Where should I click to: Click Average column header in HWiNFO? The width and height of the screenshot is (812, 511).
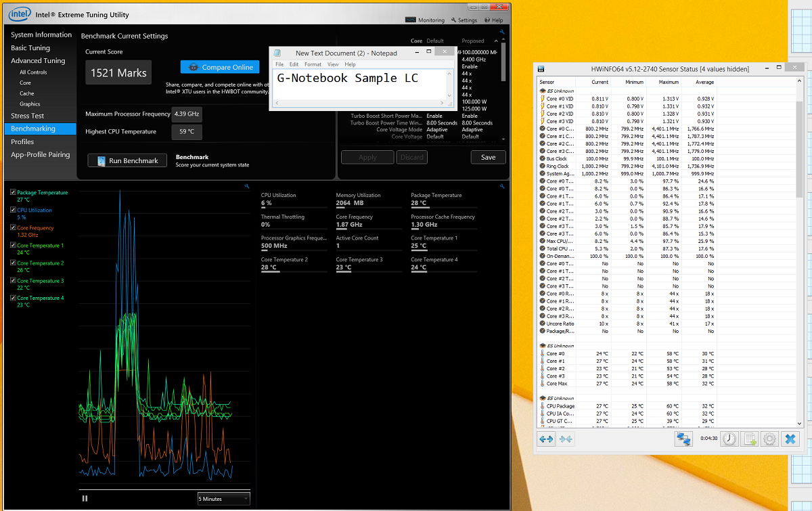pos(700,82)
